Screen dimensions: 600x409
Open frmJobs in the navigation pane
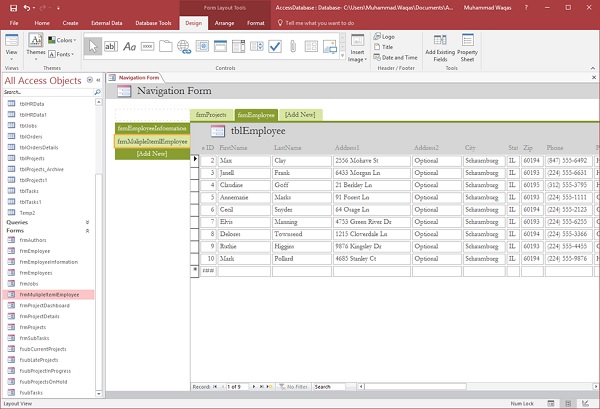31,283
